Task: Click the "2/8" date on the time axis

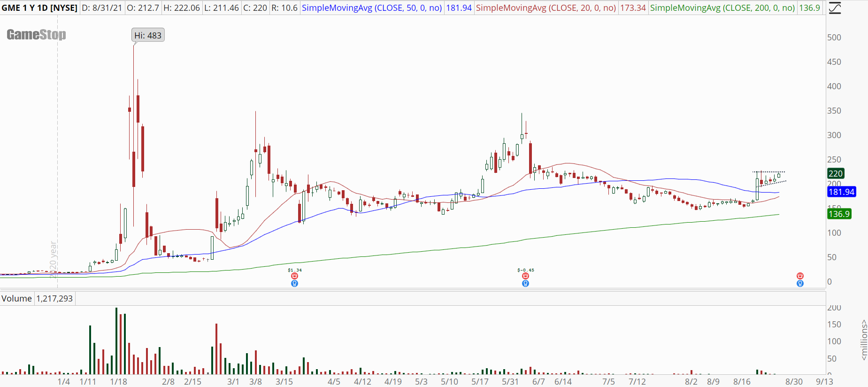Action: 168,382
